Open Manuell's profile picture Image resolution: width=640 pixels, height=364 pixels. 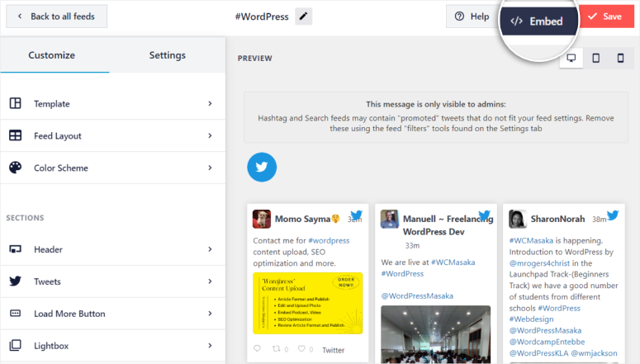pos(390,219)
